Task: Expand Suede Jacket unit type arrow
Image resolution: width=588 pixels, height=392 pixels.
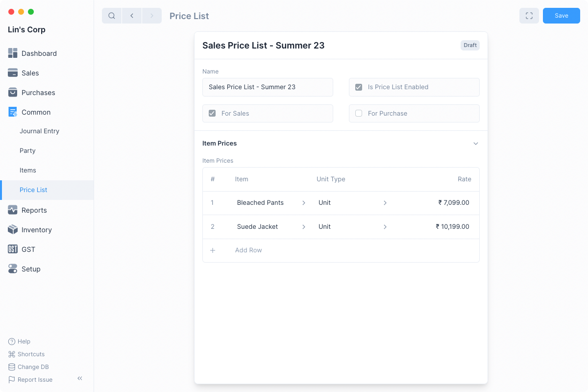Action: (385, 227)
